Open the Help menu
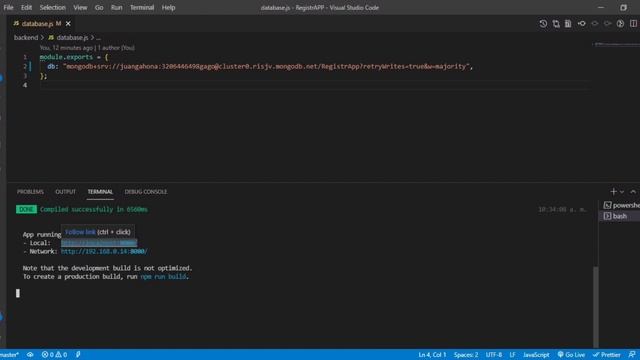The image size is (640, 360). coord(168,7)
